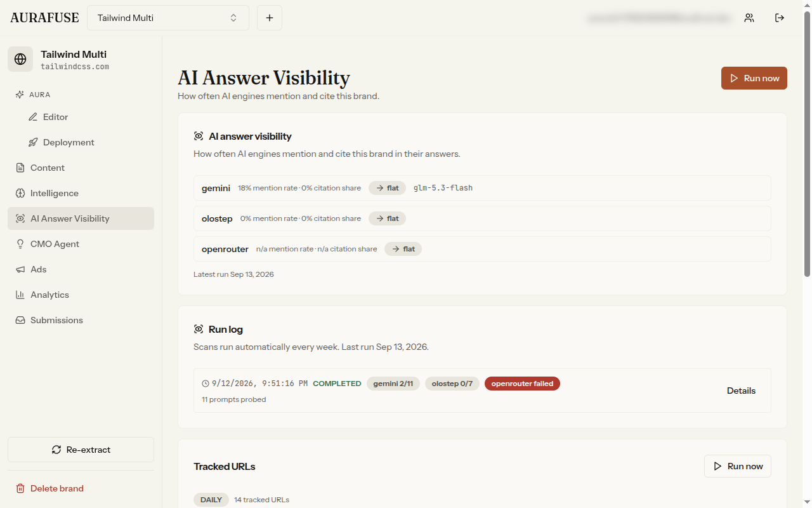
Task: Select AI Answer Visibility in sidebar
Action: click(81, 218)
